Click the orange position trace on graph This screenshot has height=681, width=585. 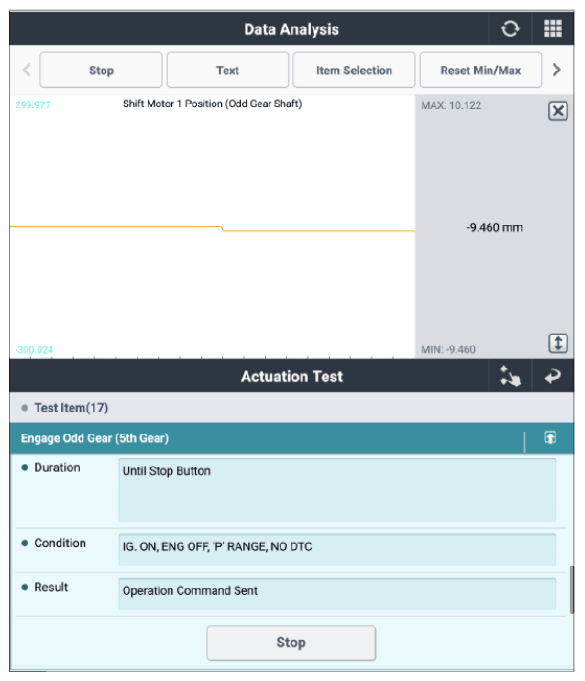[x=212, y=228]
